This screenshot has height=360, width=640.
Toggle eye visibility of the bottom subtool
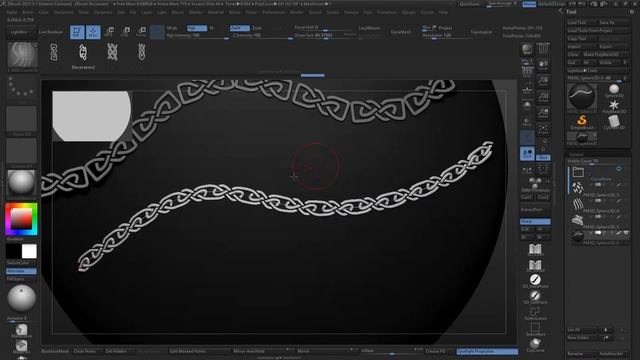click(626, 233)
